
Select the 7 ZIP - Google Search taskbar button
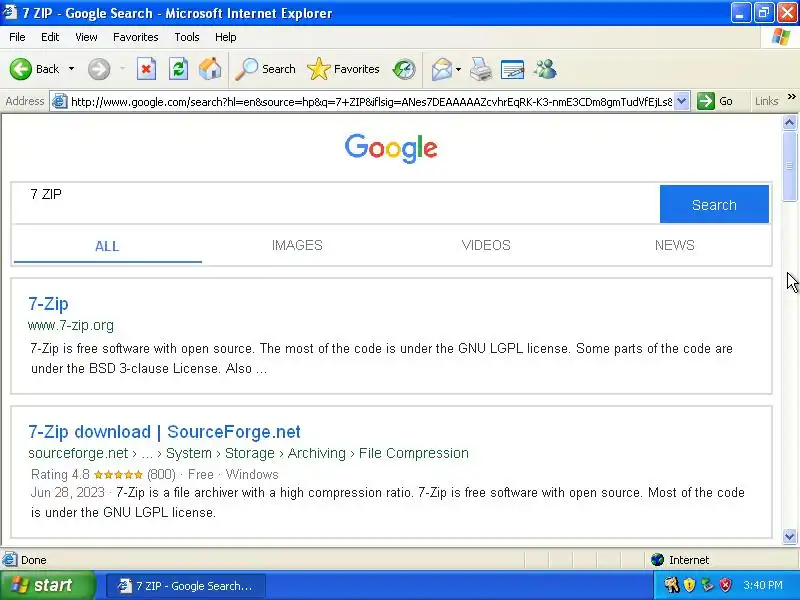coord(186,586)
